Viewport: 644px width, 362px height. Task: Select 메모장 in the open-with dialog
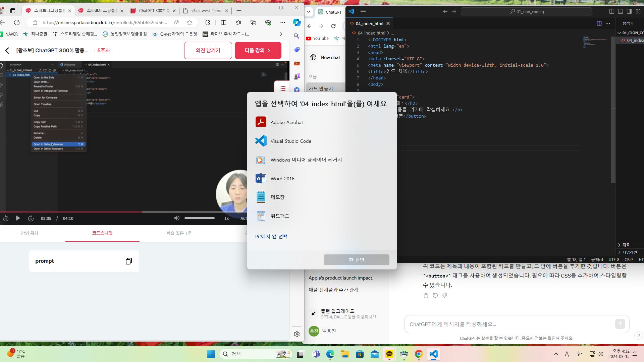pyautogui.click(x=322, y=197)
